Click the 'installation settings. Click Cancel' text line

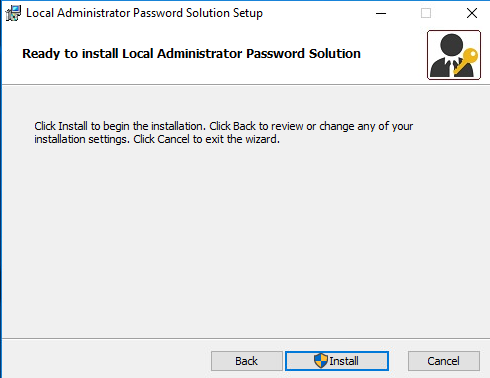tap(157, 139)
